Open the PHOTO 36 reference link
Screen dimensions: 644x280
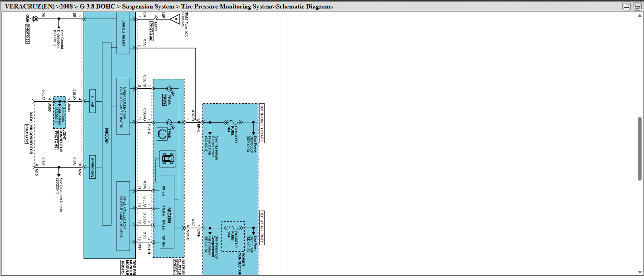coord(151,31)
